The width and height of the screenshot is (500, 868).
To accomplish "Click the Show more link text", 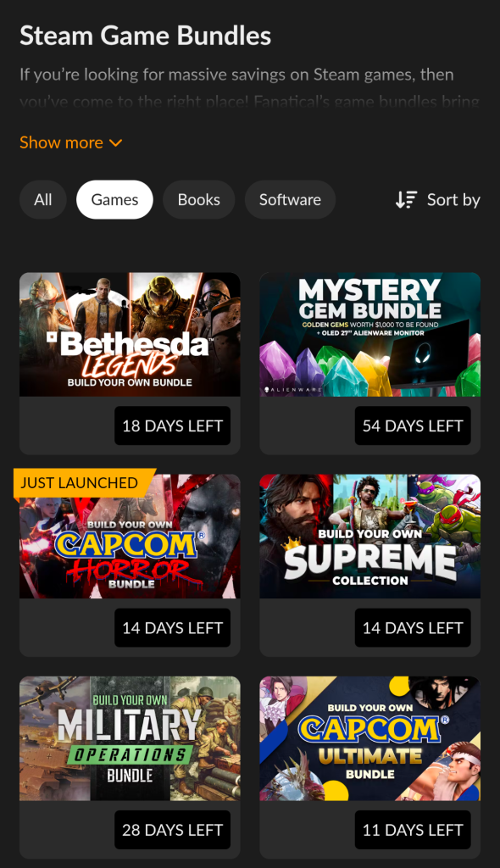I will click(x=62, y=142).
